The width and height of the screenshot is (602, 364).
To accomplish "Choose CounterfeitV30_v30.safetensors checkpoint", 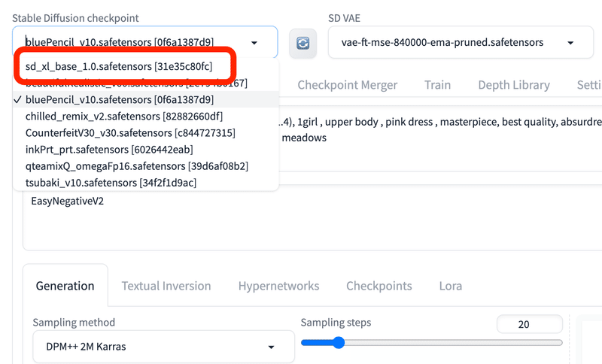I will click(x=146, y=132).
